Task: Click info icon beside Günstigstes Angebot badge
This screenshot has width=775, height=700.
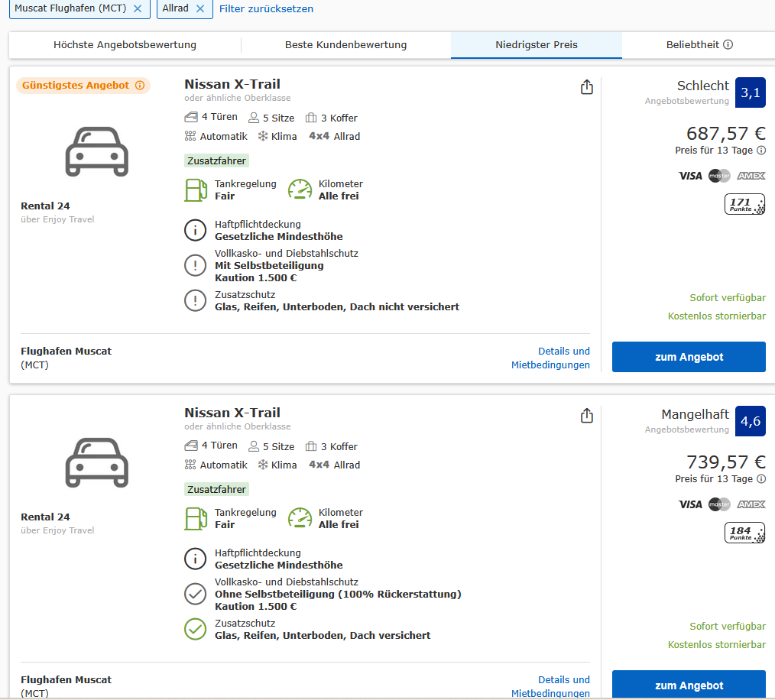Action: [140, 86]
